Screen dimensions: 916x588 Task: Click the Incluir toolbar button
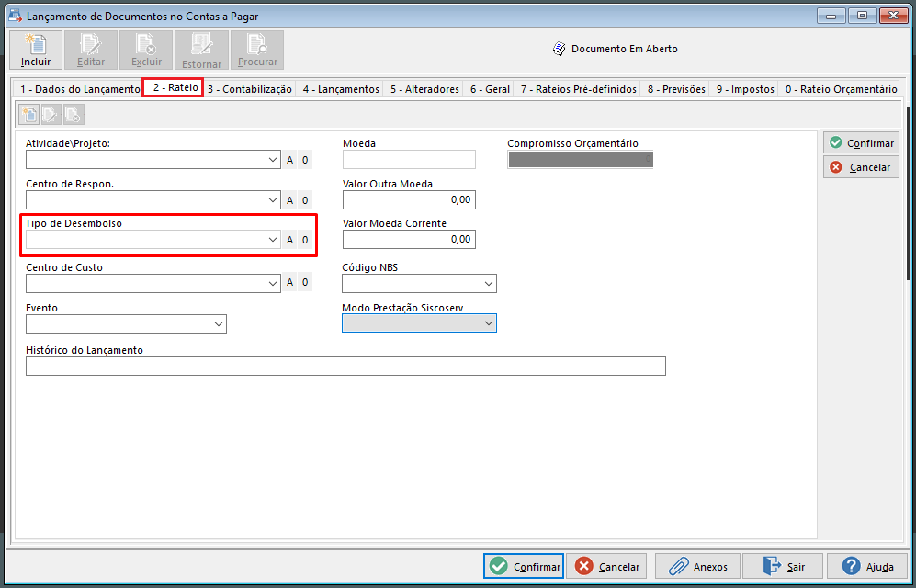36,51
